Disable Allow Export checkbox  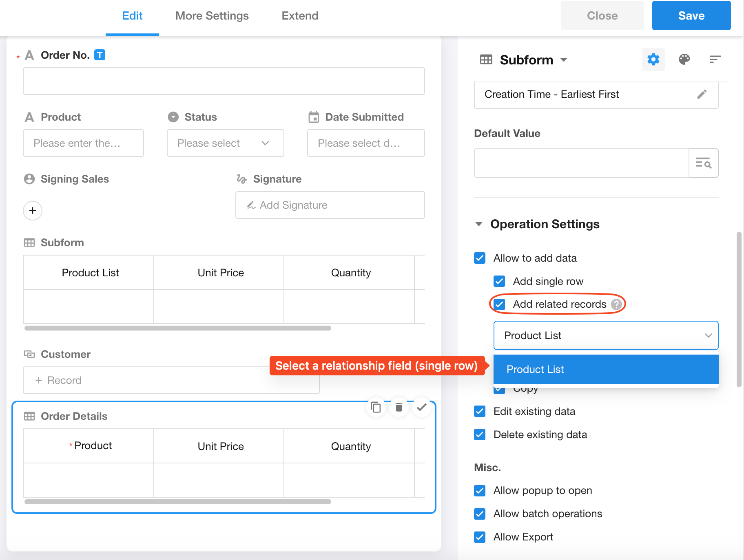point(480,537)
